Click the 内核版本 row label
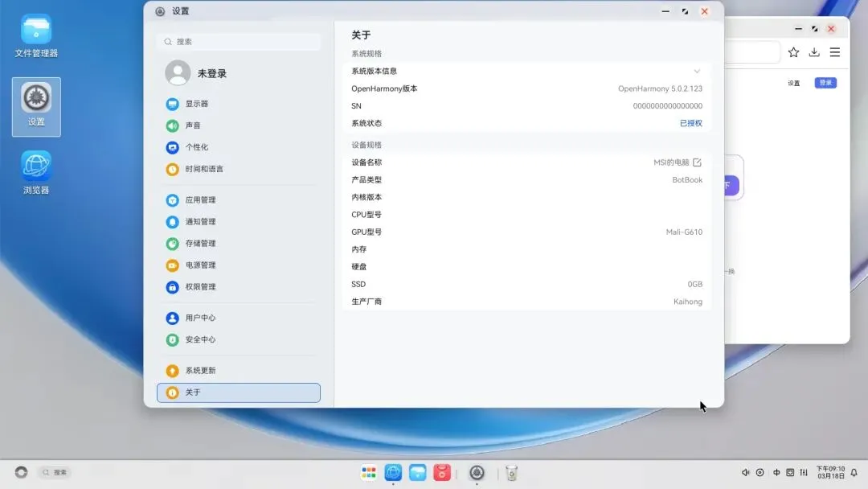Image resolution: width=868 pixels, height=489 pixels. click(366, 197)
